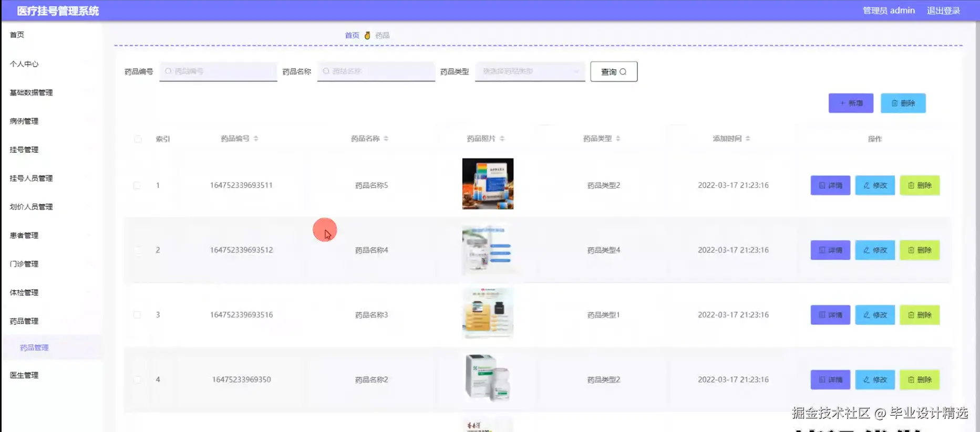
Task: Open the drug photo thumbnail for 药品名称5
Action: pyautogui.click(x=488, y=184)
